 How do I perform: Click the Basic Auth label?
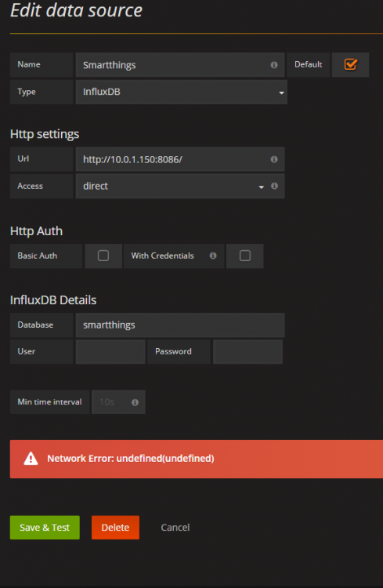pos(38,256)
